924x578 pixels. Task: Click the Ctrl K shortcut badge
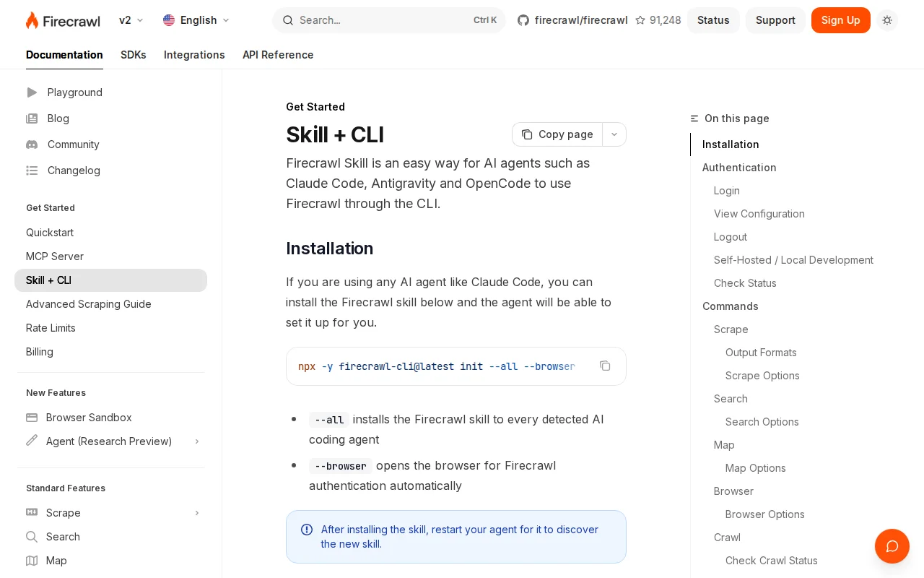485,20
